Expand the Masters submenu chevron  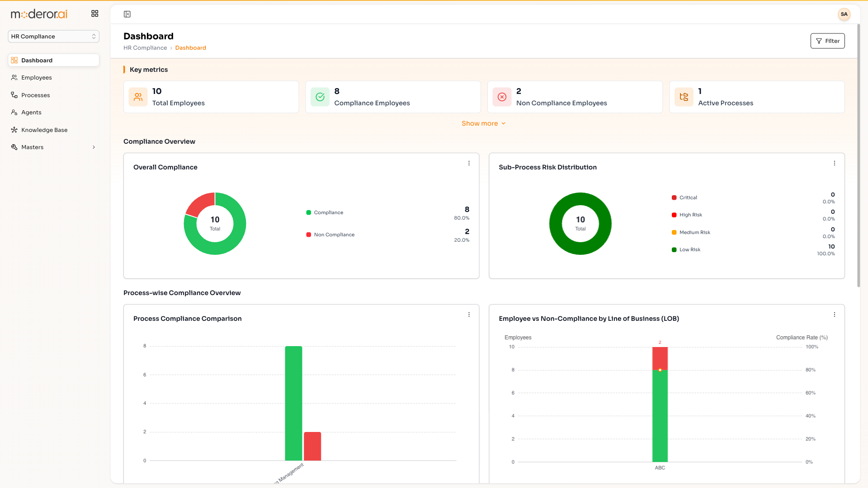pos(94,147)
